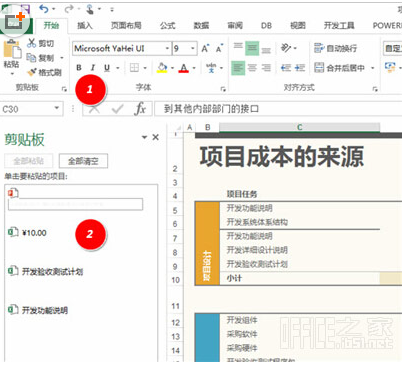Increase the indent level

tap(300, 68)
